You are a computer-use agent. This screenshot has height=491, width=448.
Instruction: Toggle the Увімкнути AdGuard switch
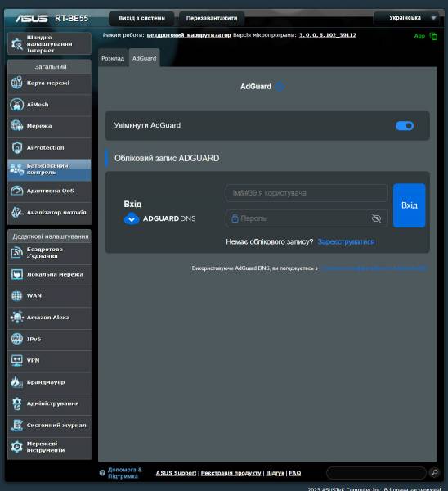pos(405,126)
